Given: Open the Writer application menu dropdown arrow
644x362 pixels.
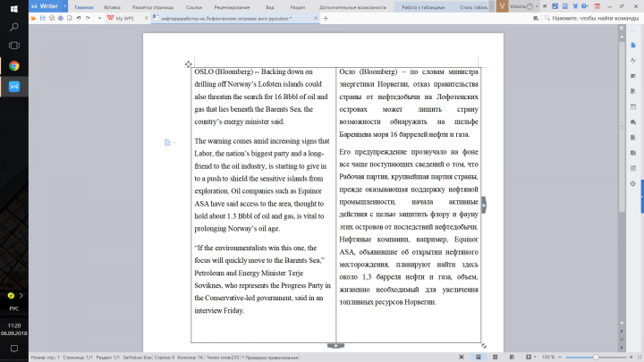Looking at the screenshot, I should click(x=65, y=6).
